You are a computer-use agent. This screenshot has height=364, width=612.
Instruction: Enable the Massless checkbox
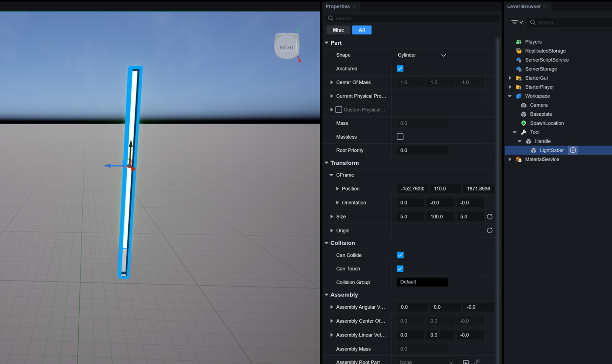(x=400, y=137)
